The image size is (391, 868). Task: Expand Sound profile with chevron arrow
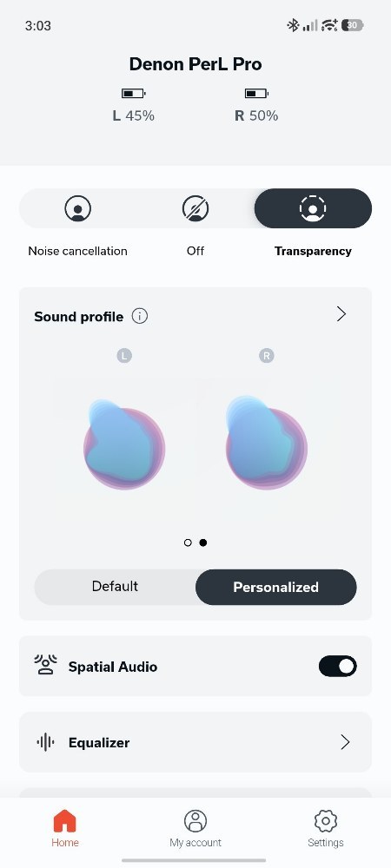[x=341, y=314]
